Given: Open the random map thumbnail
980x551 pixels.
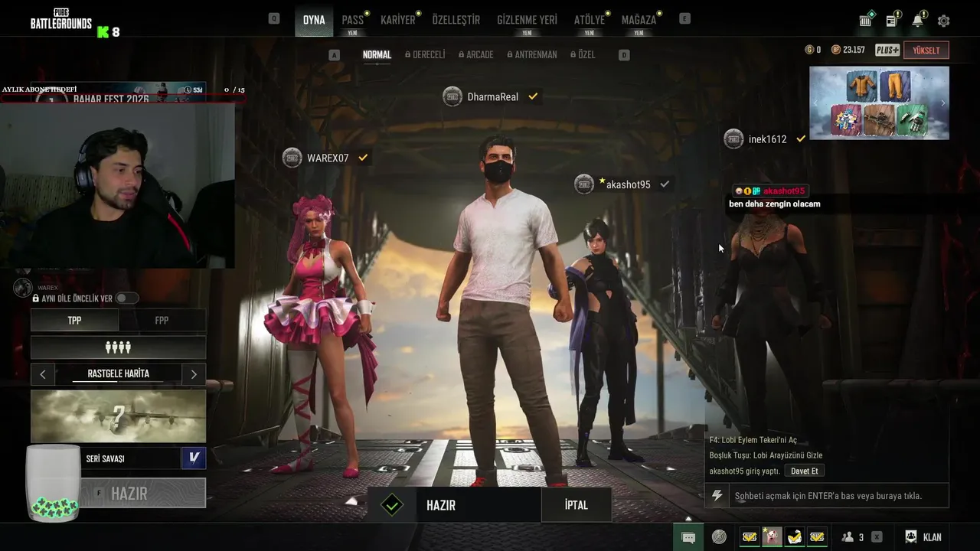Looking at the screenshot, I should [x=118, y=416].
